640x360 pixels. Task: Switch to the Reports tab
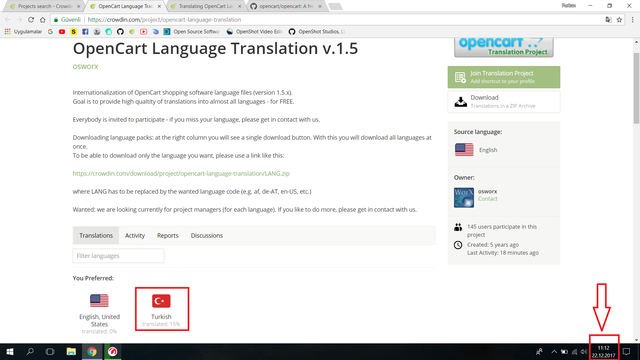click(x=167, y=236)
